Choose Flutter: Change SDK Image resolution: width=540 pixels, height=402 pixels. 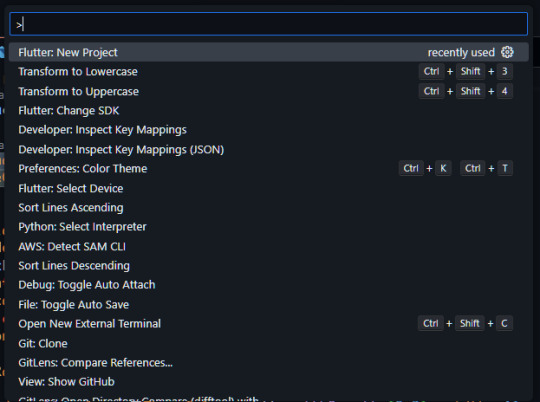(269, 111)
